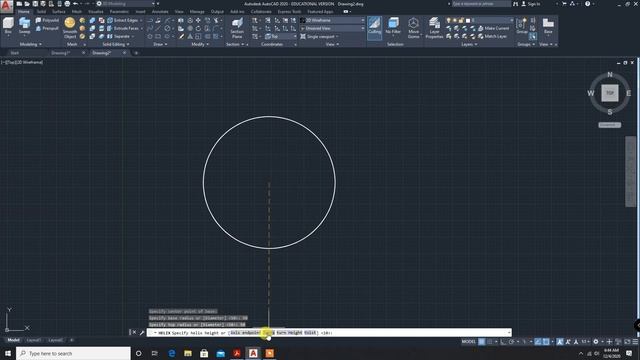The height and width of the screenshot is (360, 640).
Task: Switch to the Surface ribbon tab
Action: pos(59,11)
